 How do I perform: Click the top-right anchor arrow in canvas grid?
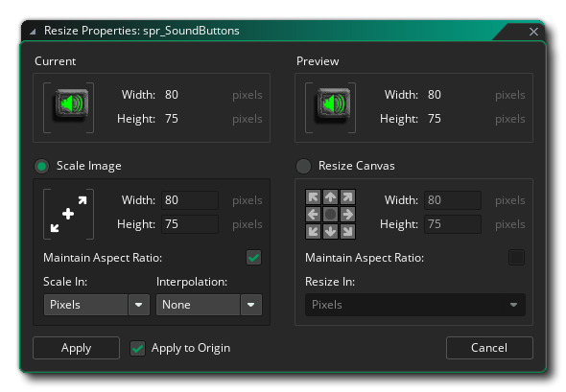pyautogui.click(x=347, y=197)
